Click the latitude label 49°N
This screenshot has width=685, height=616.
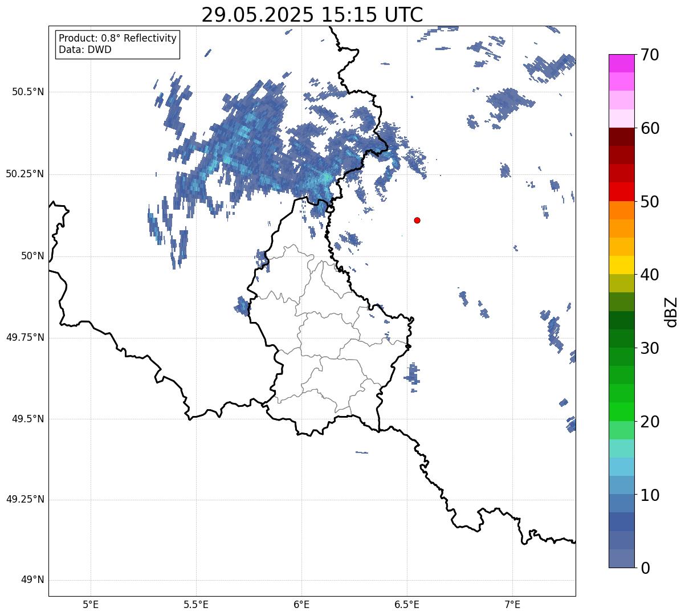pyautogui.click(x=33, y=580)
